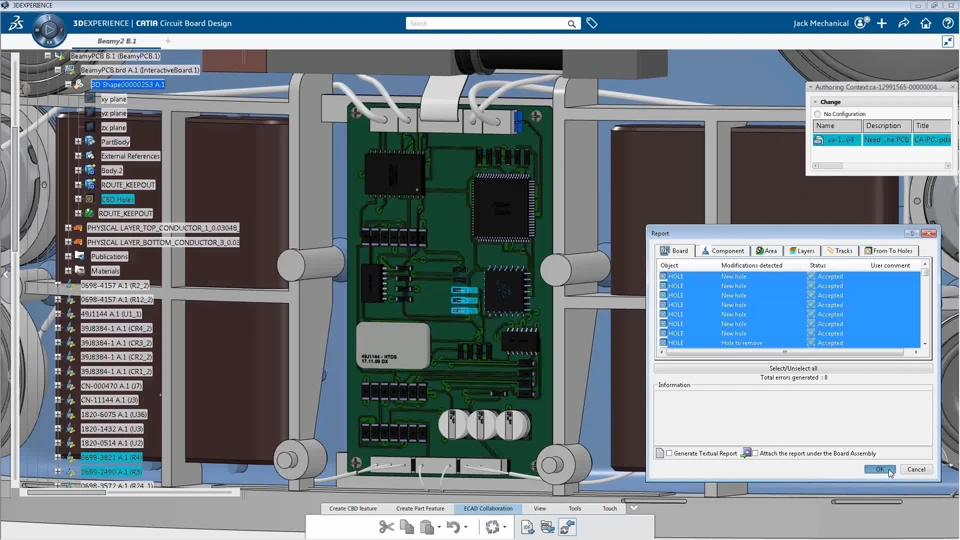Click the search input field

(x=487, y=23)
